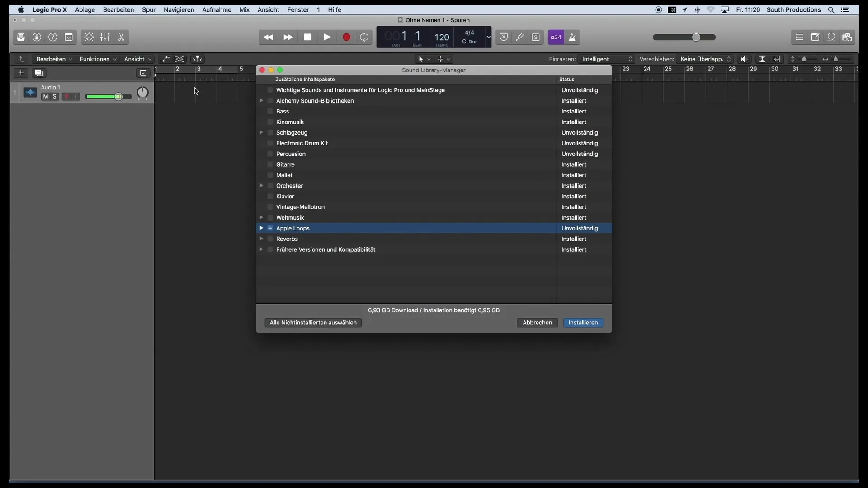868x488 pixels.
Task: Select the Bearbeiten menu item
Action: point(118,9)
